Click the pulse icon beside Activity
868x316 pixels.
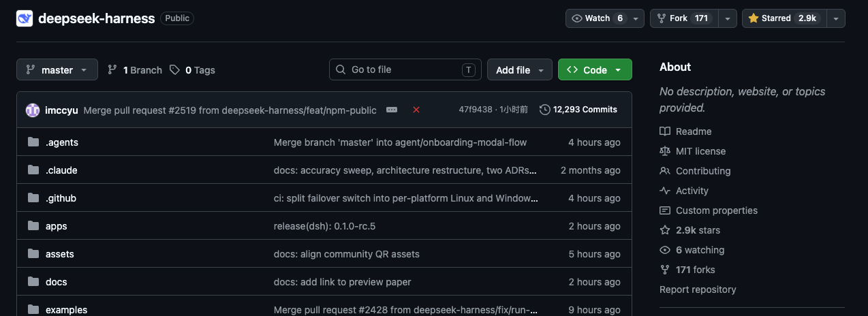(665, 191)
